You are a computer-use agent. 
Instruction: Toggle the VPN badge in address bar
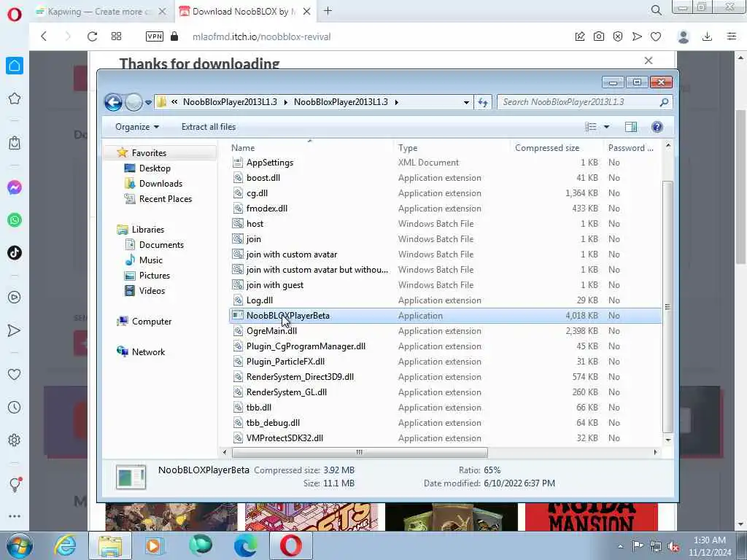pyautogui.click(x=155, y=36)
